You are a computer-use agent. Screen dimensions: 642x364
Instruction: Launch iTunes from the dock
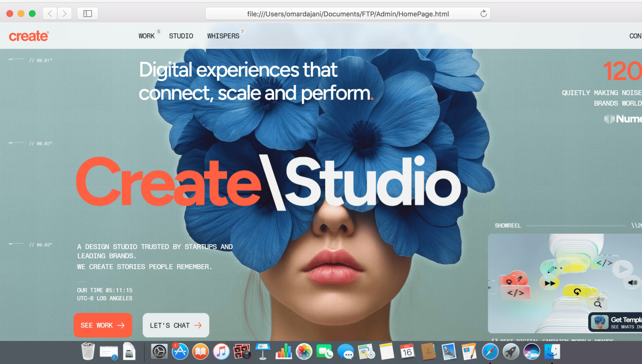pyautogui.click(x=221, y=351)
